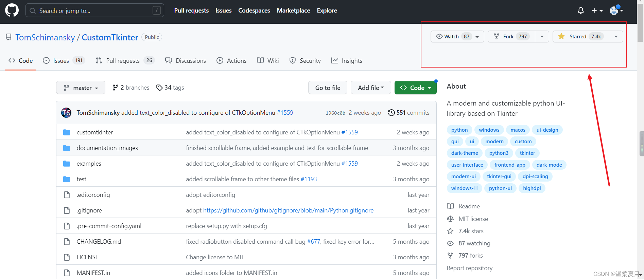644x280 pixels.
Task: Click the tag icon next to 34 tags
Action: click(x=159, y=88)
